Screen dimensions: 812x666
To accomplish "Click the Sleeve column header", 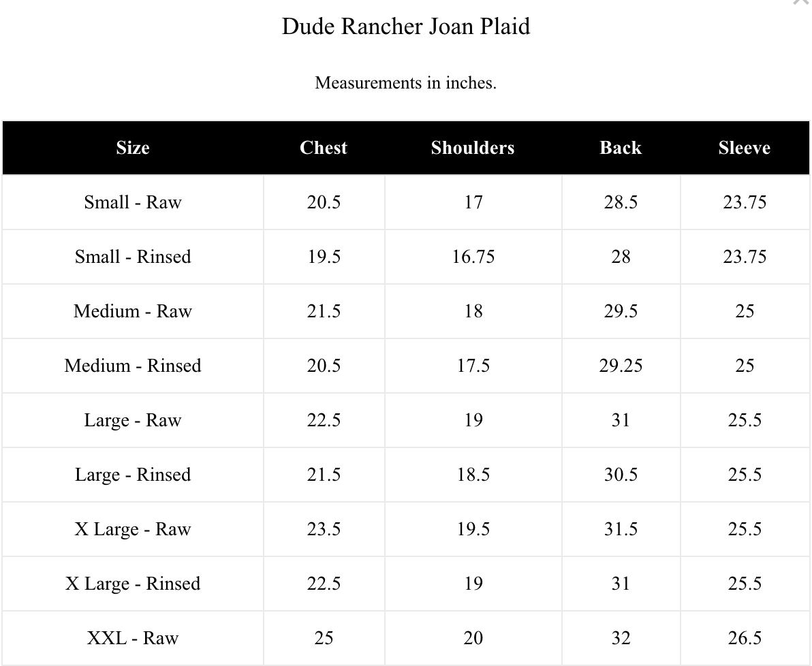I will (744, 148).
